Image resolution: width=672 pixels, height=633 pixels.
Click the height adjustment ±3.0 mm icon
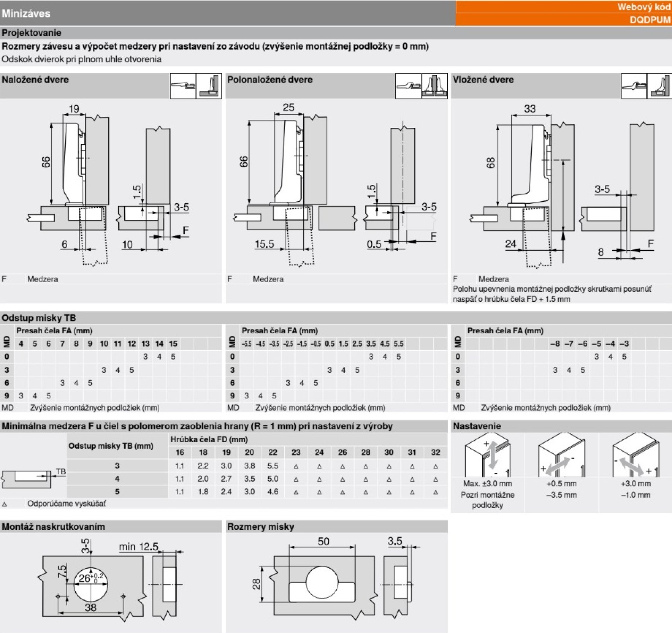coord(488,455)
